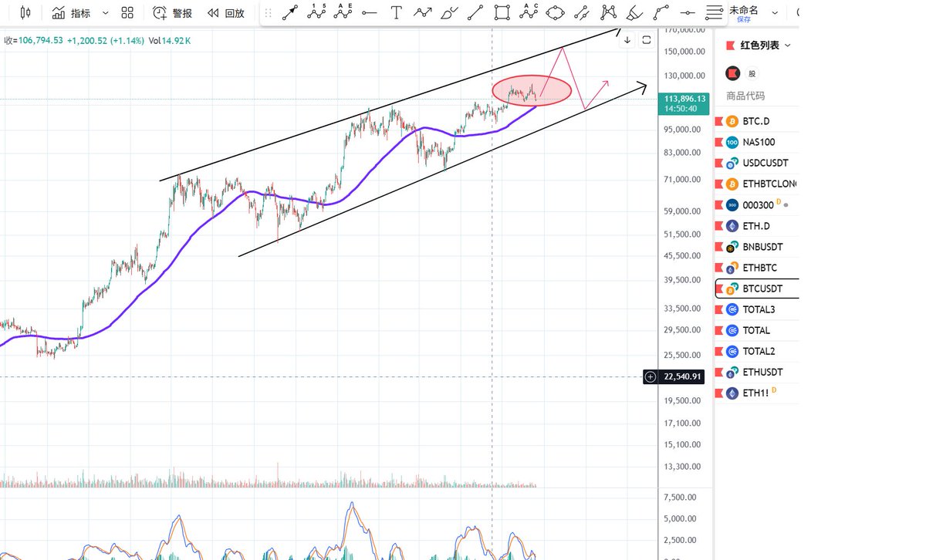Expand the dropdown arrow beside 指标
The height and width of the screenshot is (560, 926).
coord(106,13)
